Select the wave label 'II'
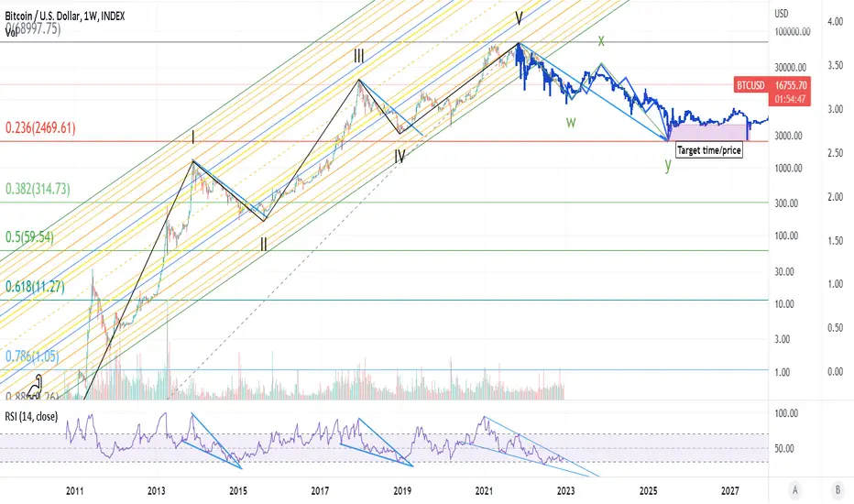The width and height of the screenshot is (854, 504). tap(264, 244)
